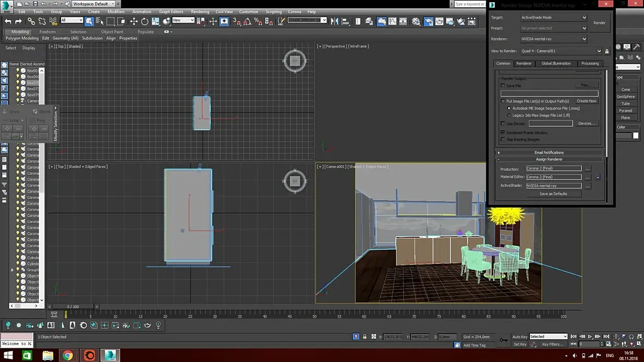Screen dimensions: 644x362
Task: Open the Renderer dropdown with NVIDIA mental ray
Action: [x=553, y=39]
